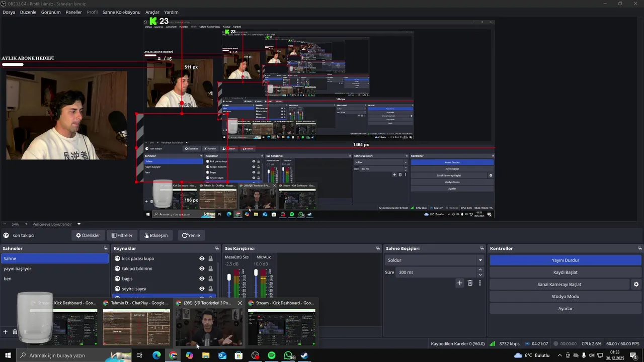Stop the stream with Yayını Durdur
The width and height of the screenshot is (644, 362).
pyautogui.click(x=566, y=260)
